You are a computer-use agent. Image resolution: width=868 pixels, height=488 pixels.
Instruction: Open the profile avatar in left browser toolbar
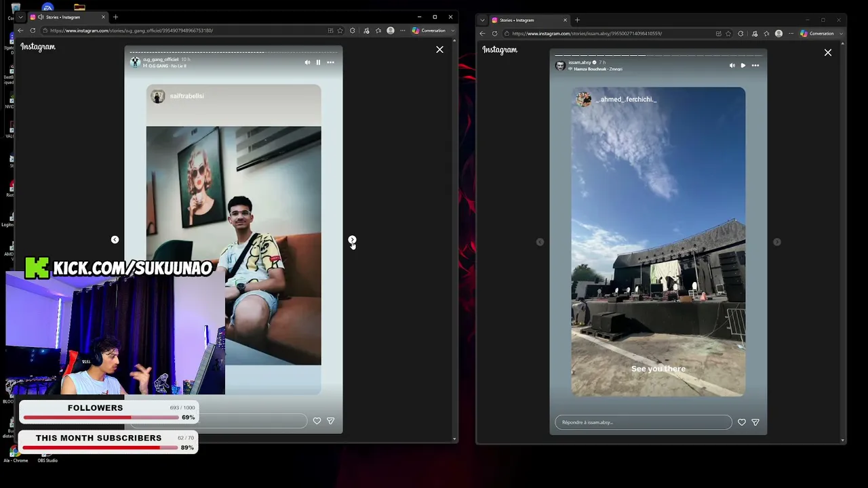click(x=391, y=30)
